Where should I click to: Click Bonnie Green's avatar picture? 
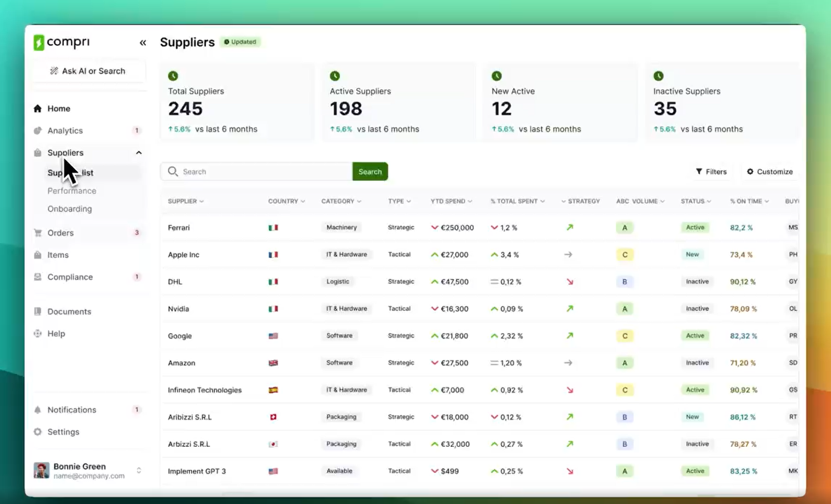pyautogui.click(x=41, y=470)
